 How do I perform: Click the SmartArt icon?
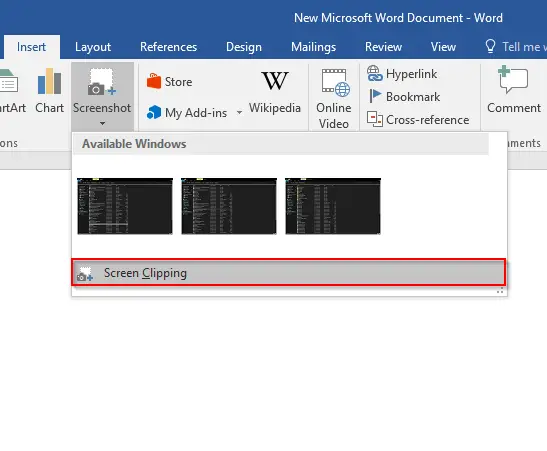point(9,82)
